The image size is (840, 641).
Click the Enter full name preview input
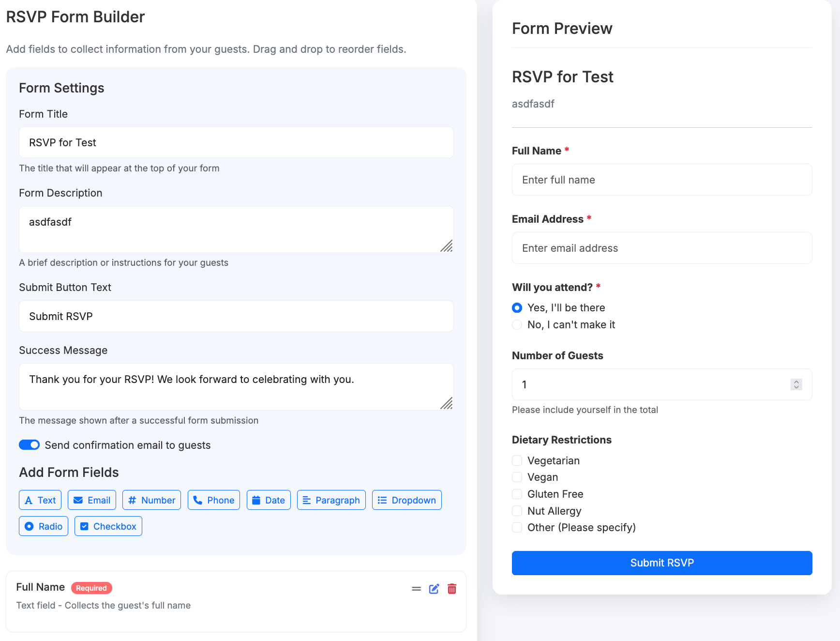(662, 180)
